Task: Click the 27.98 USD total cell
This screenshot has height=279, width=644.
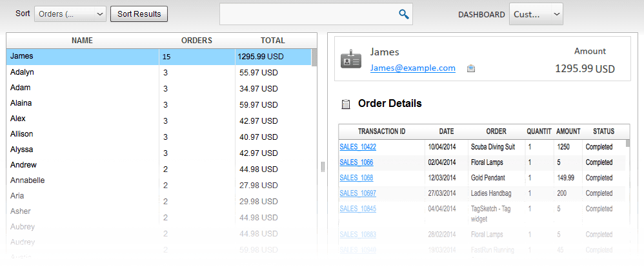Action: pos(259,186)
